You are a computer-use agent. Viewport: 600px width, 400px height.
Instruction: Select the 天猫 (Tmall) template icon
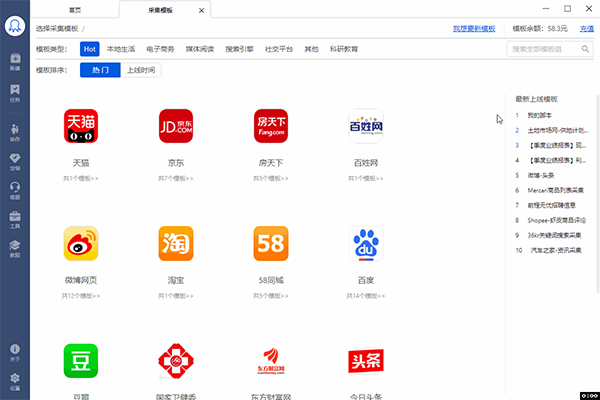(x=81, y=126)
